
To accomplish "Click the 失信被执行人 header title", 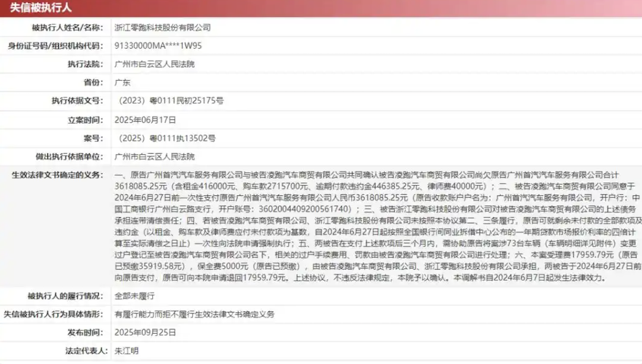I will [40, 7].
